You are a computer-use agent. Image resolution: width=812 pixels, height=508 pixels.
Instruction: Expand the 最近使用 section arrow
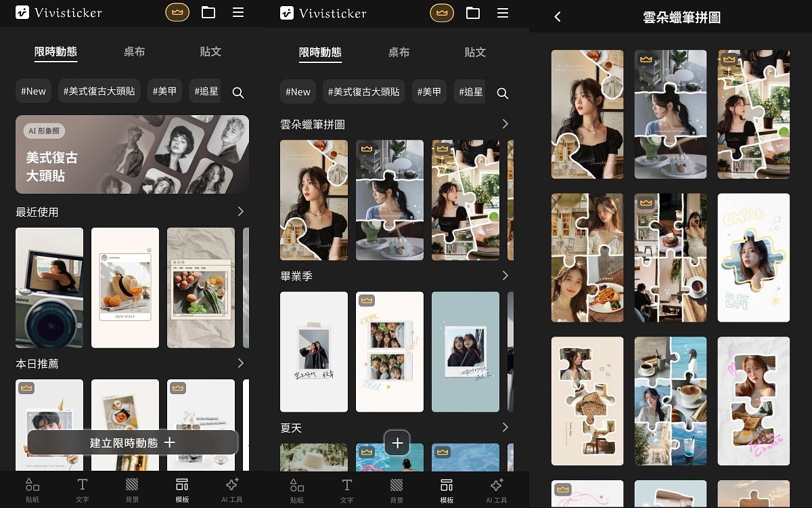click(x=241, y=212)
